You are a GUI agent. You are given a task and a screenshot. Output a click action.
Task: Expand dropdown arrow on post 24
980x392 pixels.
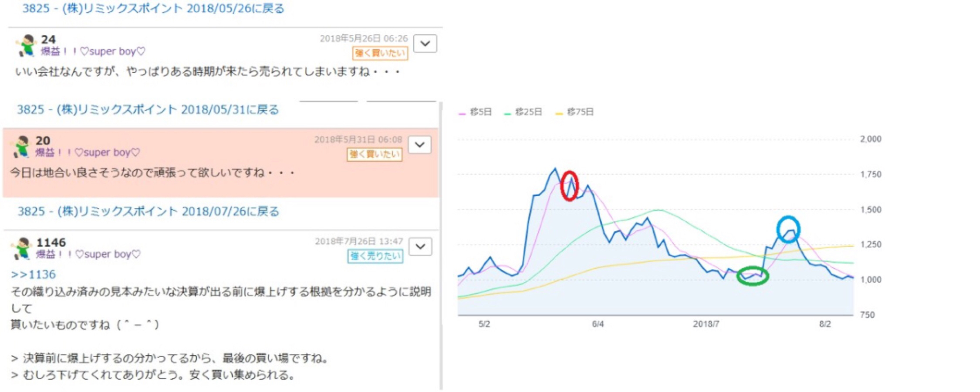pos(425,44)
